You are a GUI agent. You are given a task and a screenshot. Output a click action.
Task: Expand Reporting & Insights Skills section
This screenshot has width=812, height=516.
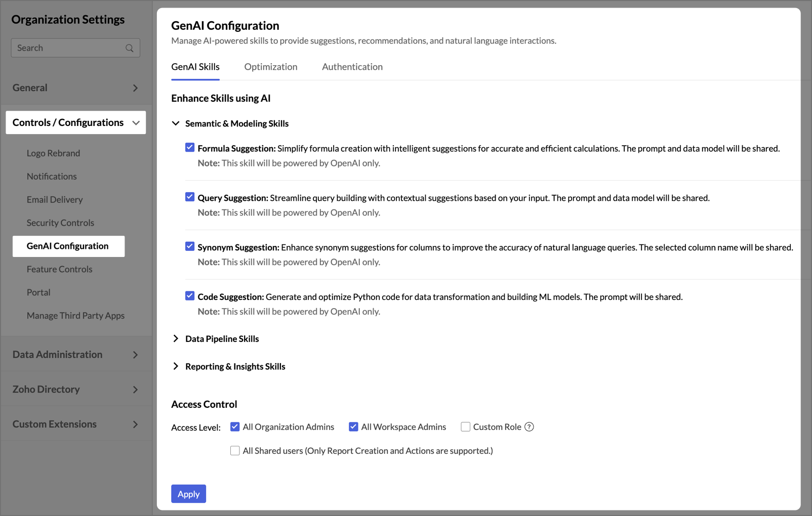tap(176, 366)
